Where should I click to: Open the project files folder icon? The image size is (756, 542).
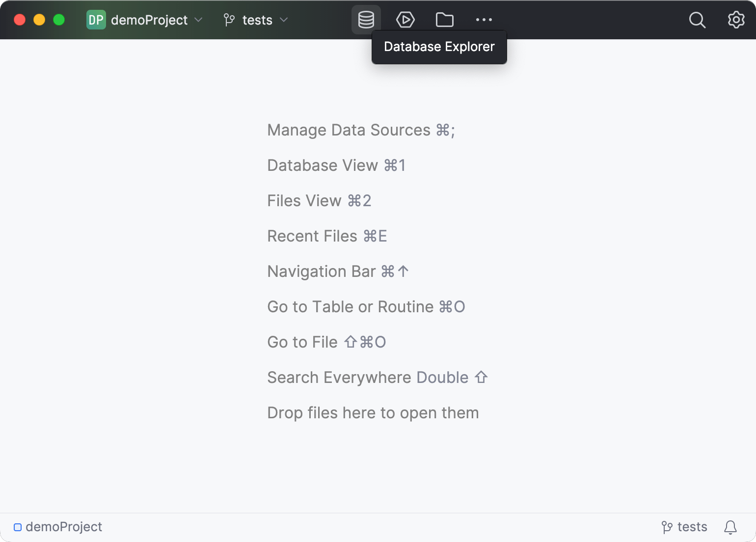[444, 20]
